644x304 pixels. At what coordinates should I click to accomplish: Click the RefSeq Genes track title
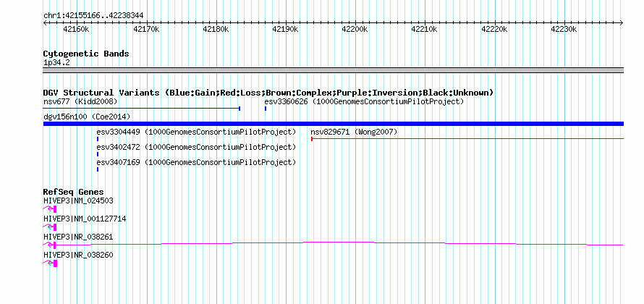tap(74, 192)
